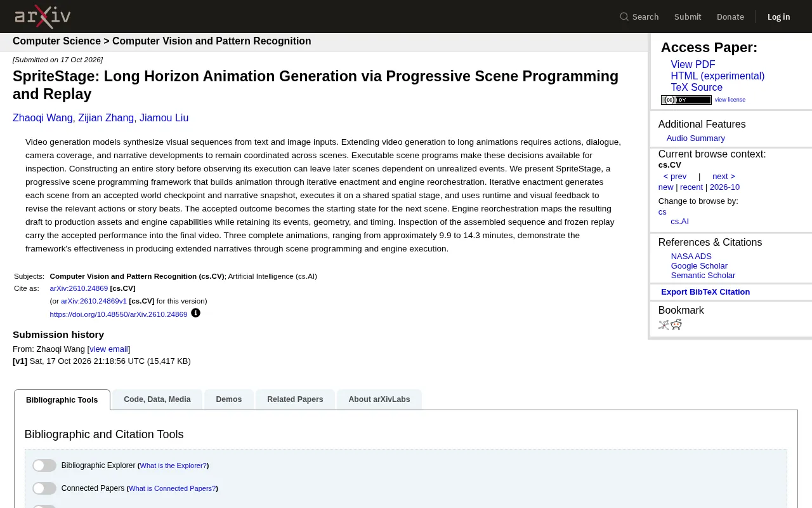Switch to Bibliographic Tools tab
The height and width of the screenshot is (508, 812).
62,400
